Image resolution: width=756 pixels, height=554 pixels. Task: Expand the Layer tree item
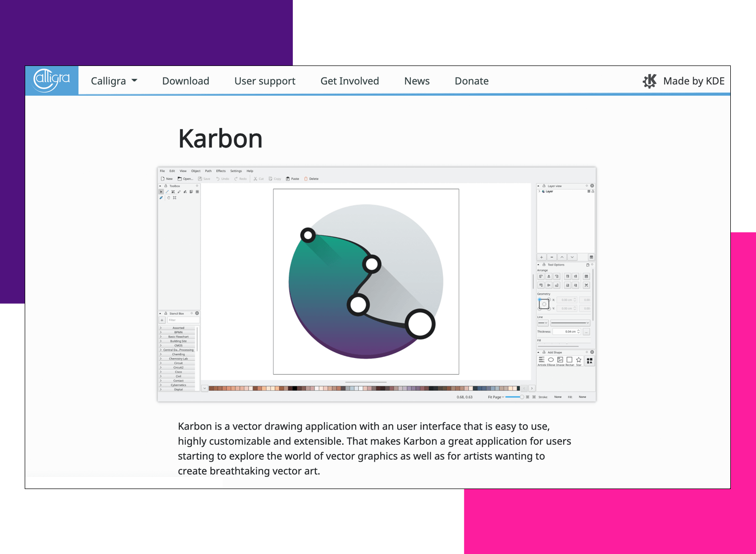(x=539, y=191)
